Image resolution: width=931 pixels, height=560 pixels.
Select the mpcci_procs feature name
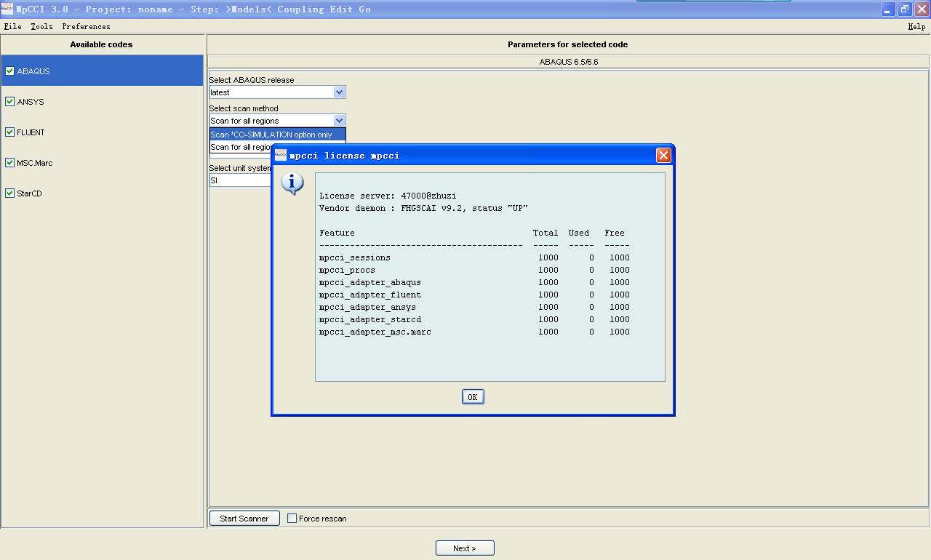[347, 270]
